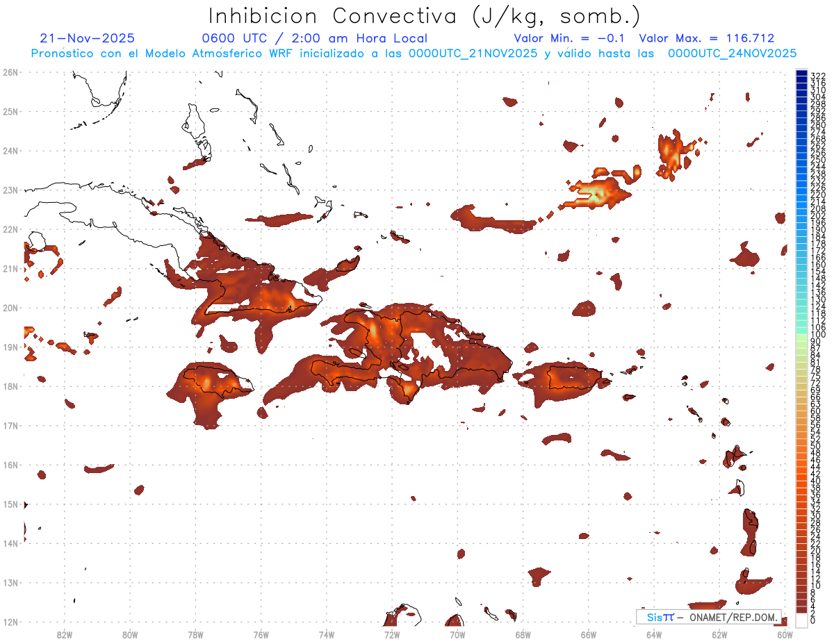
Task: Click the "0000UTC_24NOV2025" valid-until text
Action: click(732, 53)
